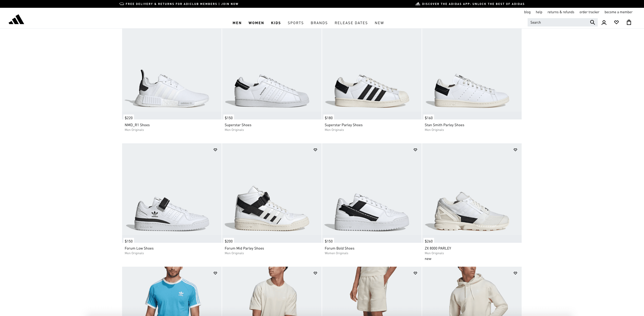The height and width of the screenshot is (316, 644).
Task: Click Discover the adidas App banner
Action: [470, 4]
